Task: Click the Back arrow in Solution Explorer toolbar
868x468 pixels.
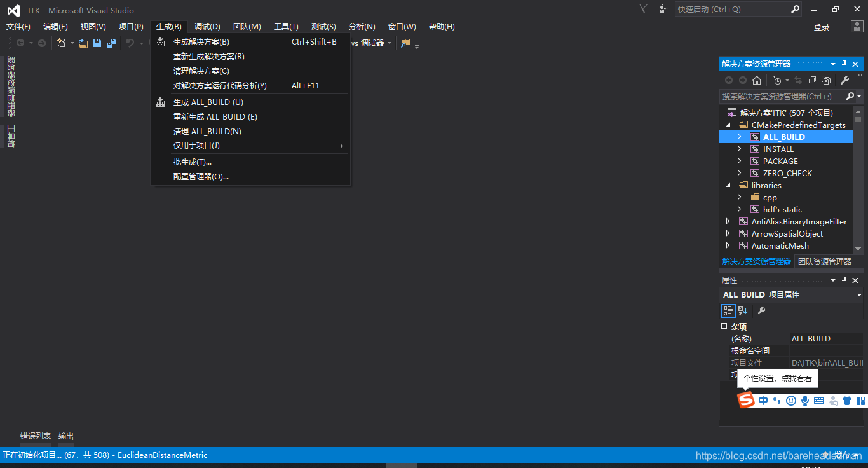Action: click(729, 80)
